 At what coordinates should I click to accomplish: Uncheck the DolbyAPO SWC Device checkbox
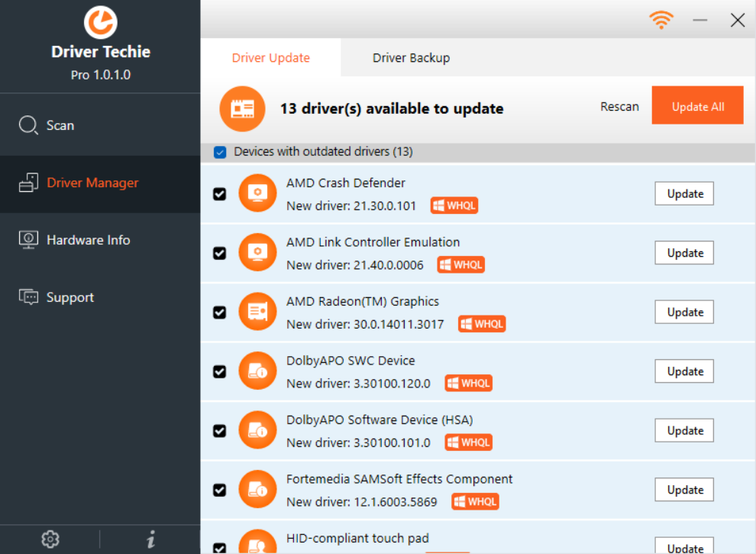click(x=220, y=371)
